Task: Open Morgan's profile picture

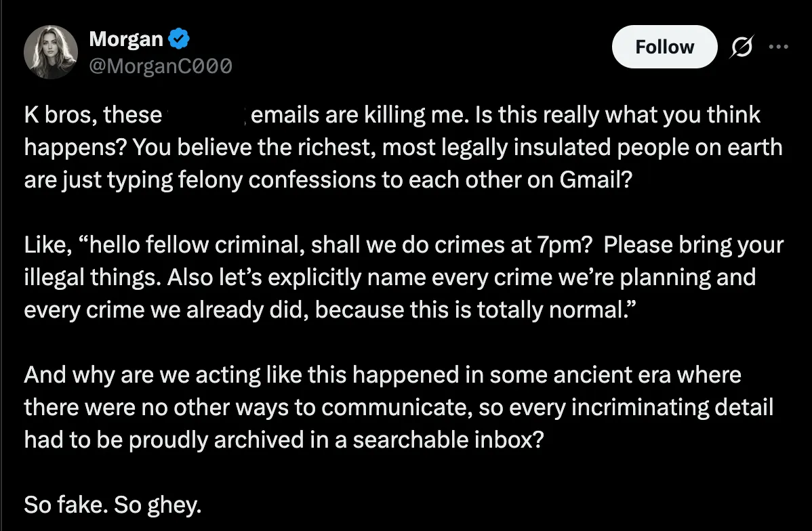Action: (x=51, y=52)
